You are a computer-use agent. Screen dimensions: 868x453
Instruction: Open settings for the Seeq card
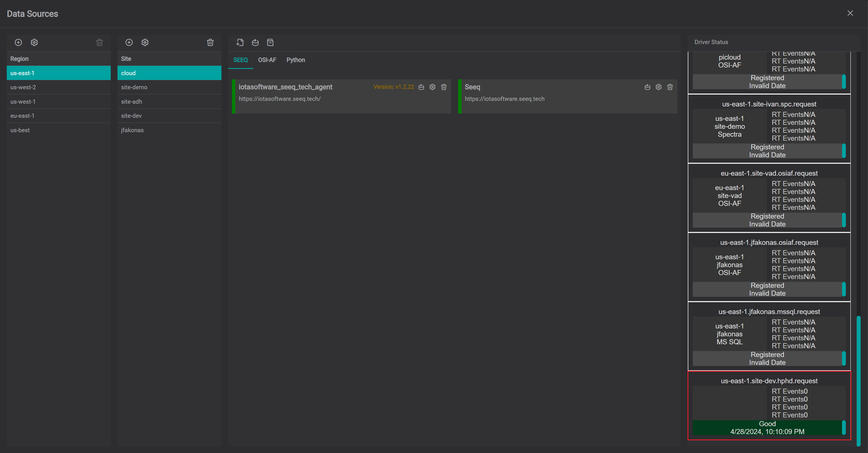pyautogui.click(x=659, y=87)
